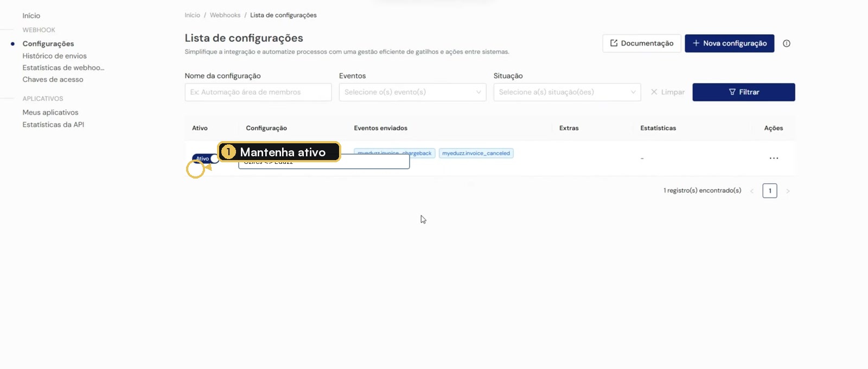The width and height of the screenshot is (868, 369).
Task: Clear filters with Limpar
Action: pyautogui.click(x=667, y=92)
